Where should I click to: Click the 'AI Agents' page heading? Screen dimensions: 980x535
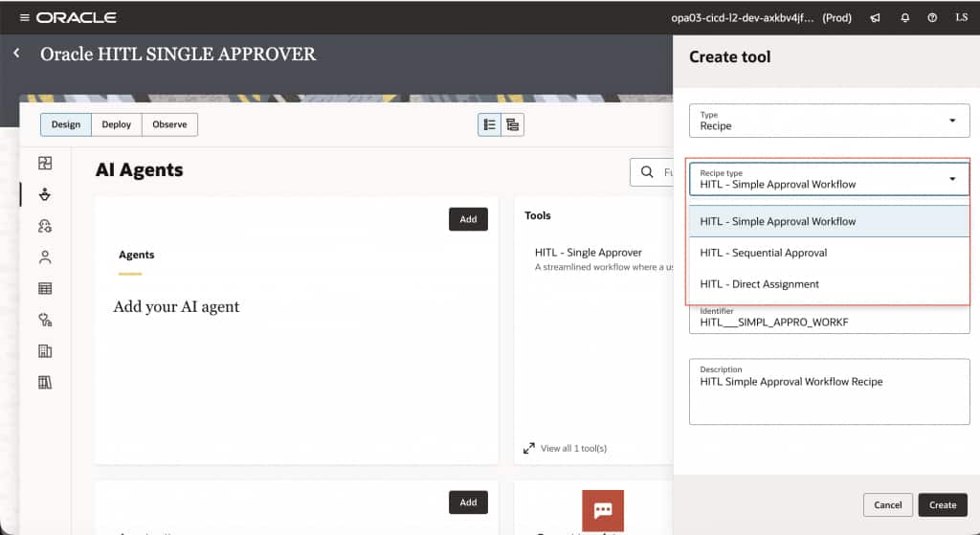pos(140,170)
